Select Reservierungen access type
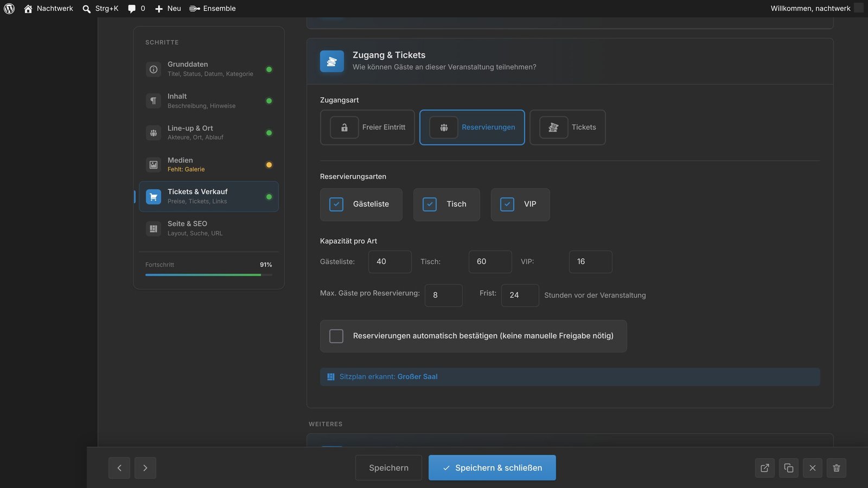The image size is (868, 488). coord(472,127)
